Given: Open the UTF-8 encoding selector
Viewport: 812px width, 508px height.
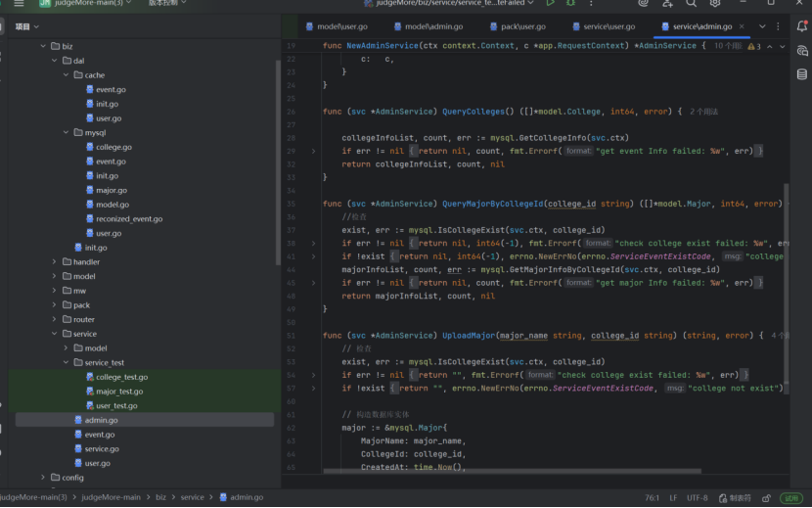Looking at the screenshot, I should [697, 498].
